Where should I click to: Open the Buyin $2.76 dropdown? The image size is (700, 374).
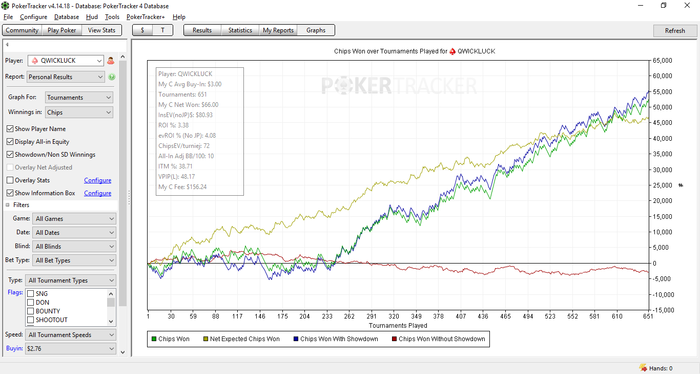71,349
